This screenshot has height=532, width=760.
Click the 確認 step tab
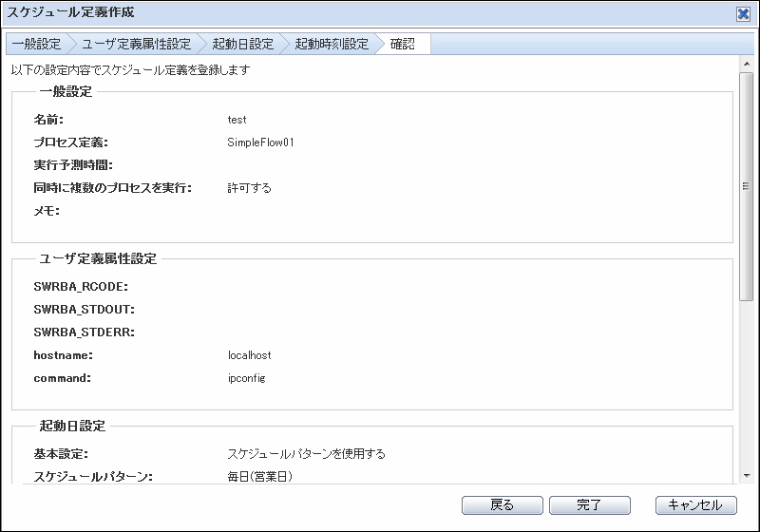pos(403,44)
